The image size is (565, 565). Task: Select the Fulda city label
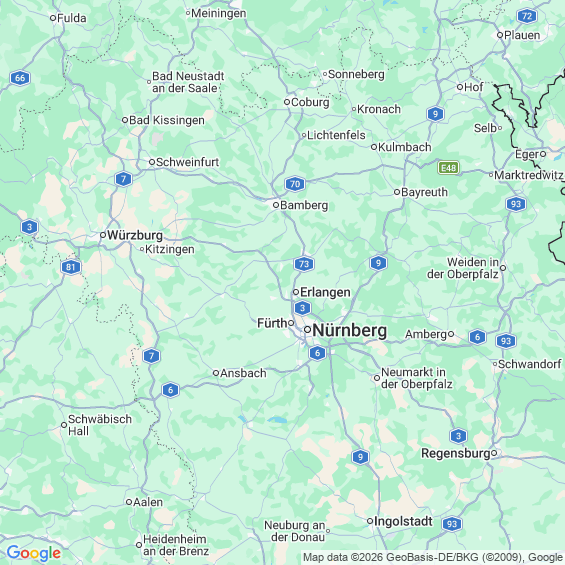72,18
